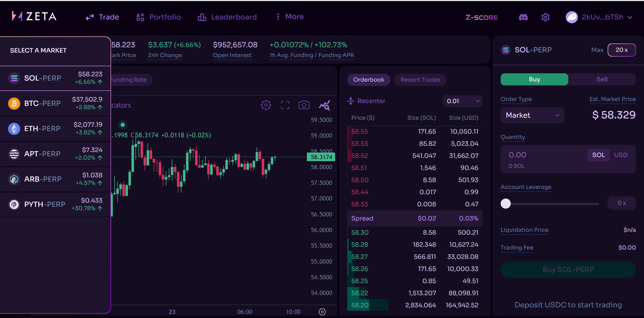The height and width of the screenshot is (318, 644).
Task: Open the Max 20 x leverage selector
Action: pos(621,50)
